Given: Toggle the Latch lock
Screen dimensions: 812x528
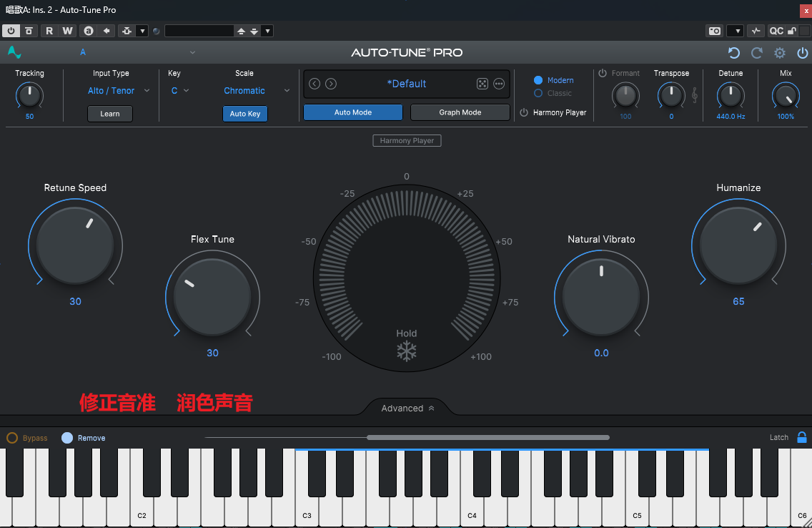Looking at the screenshot, I should [802, 437].
